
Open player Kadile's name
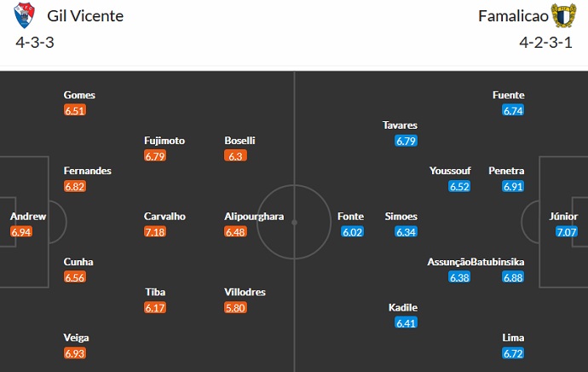pos(402,307)
